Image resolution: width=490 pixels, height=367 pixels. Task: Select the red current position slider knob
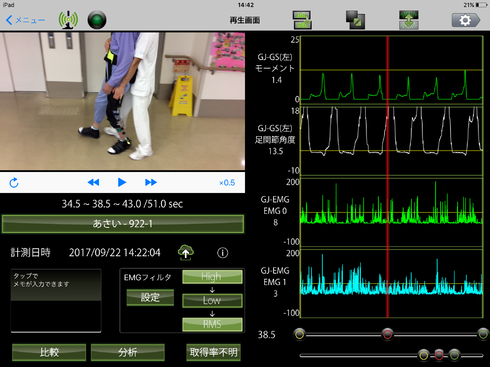click(x=387, y=334)
